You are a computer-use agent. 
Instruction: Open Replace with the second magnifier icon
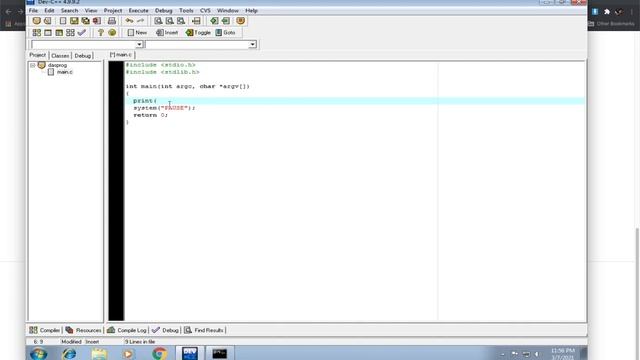169,21
